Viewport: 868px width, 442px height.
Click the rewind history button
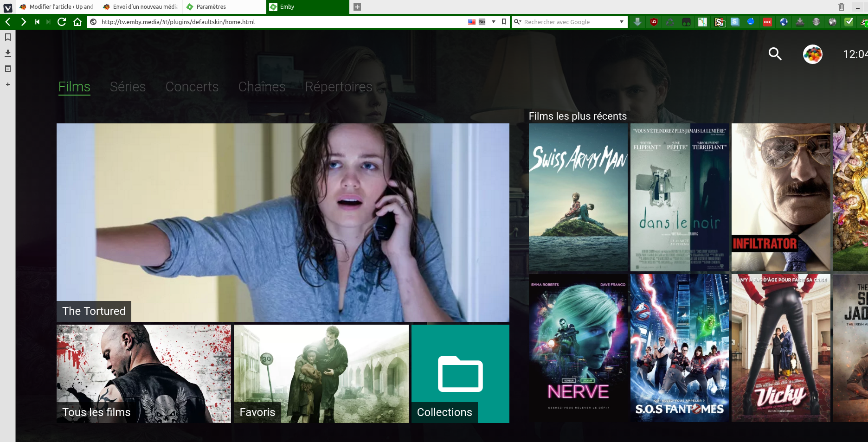[37, 22]
